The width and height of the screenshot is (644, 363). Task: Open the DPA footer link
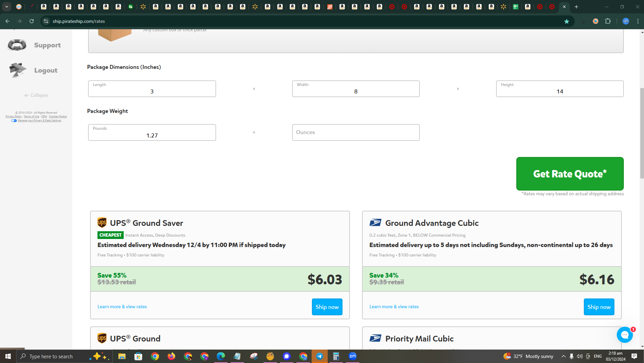tap(44, 117)
